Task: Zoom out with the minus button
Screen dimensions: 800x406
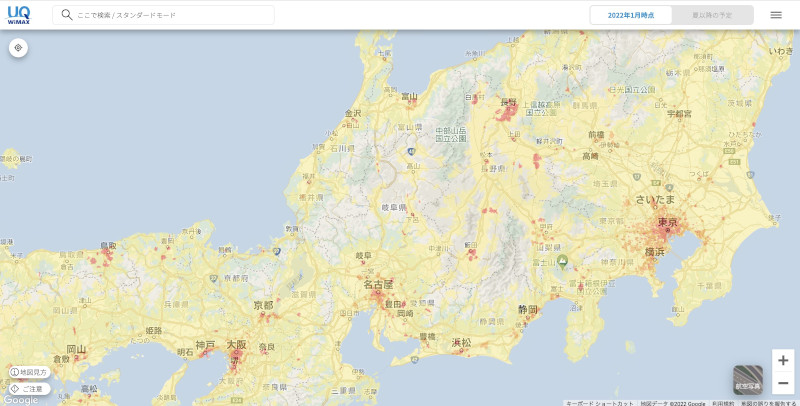Action: coord(783,383)
